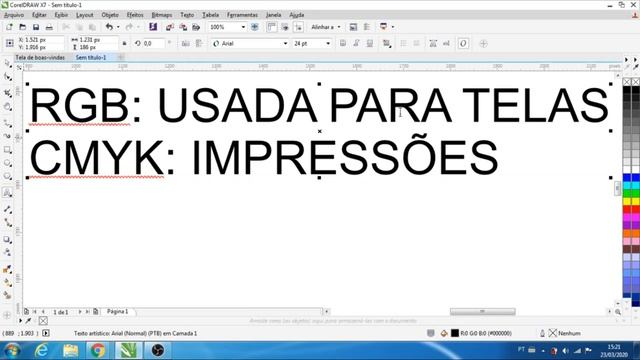Image resolution: width=640 pixels, height=360 pixels.
Task: Click the rotation angle input field
Action: (153, 43)
